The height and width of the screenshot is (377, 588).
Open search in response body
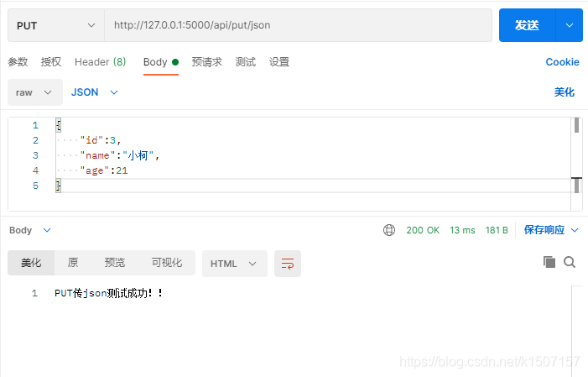570,262
